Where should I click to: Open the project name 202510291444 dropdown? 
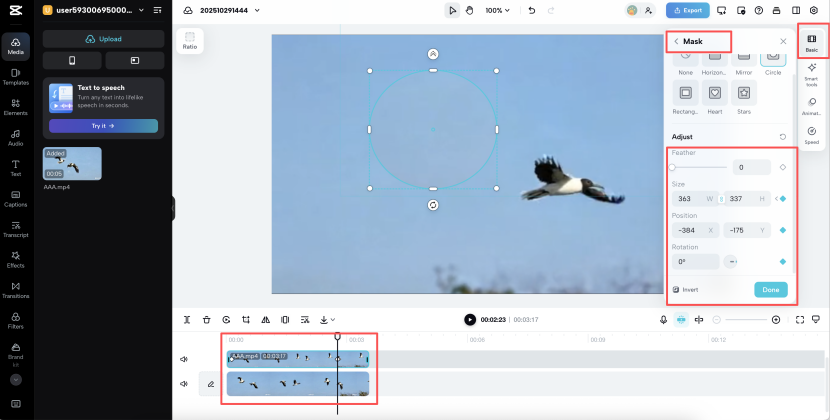[x=257, y=10]
